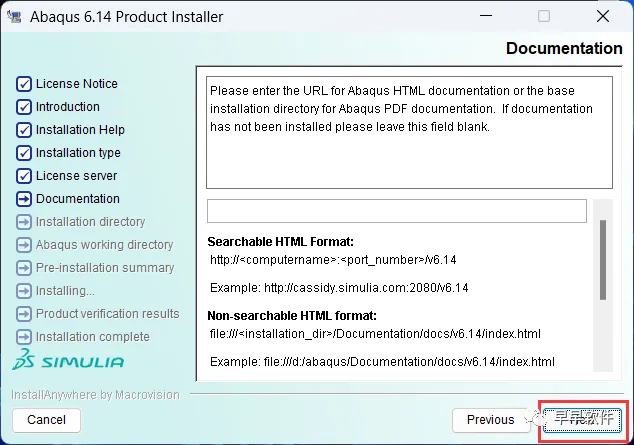Click the 'Documentation' page heading
The image size is (634, 445).
pyautogui.click(x=564, y=48)
